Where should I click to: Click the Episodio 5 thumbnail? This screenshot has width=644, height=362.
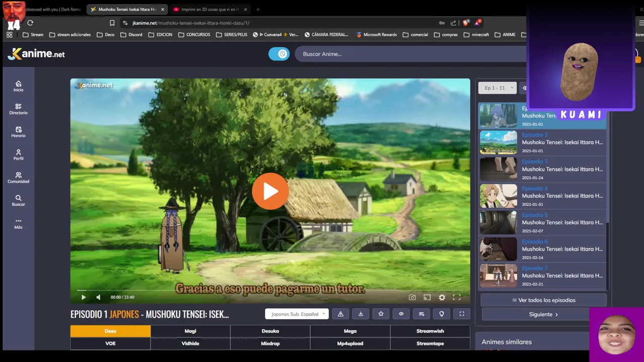click(x=498, y=222)
